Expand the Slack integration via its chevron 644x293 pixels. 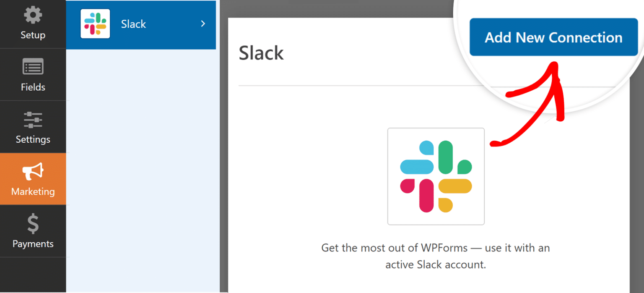[x=203, y=24]
